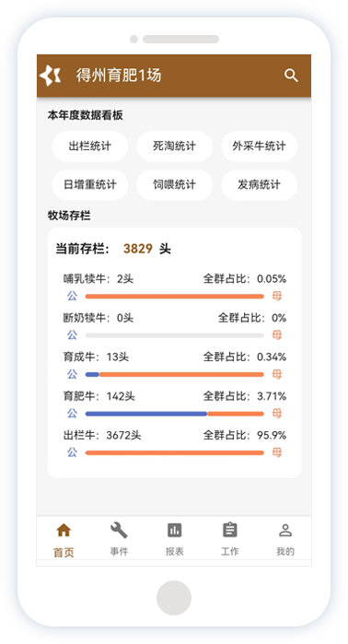Viewport: 348px width, 644px height.
Task: Open the 报表 chart icon
Action: point(174,531)
